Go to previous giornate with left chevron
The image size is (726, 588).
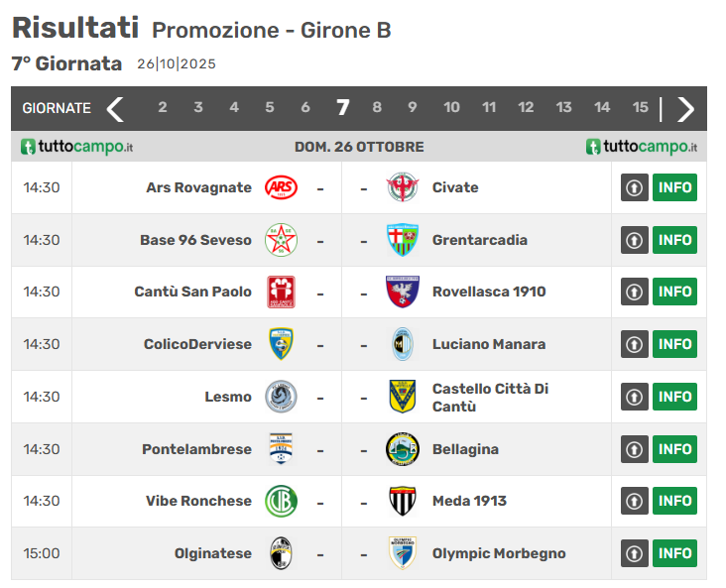tap(116, 108)
